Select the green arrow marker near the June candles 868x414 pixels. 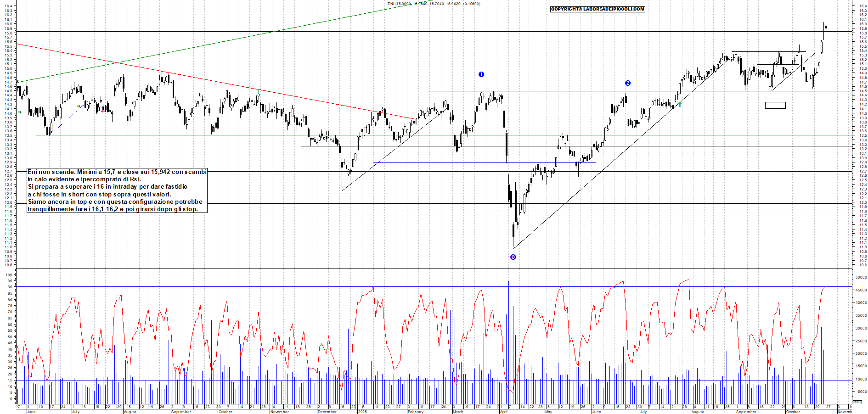click(x=19, y=112)
